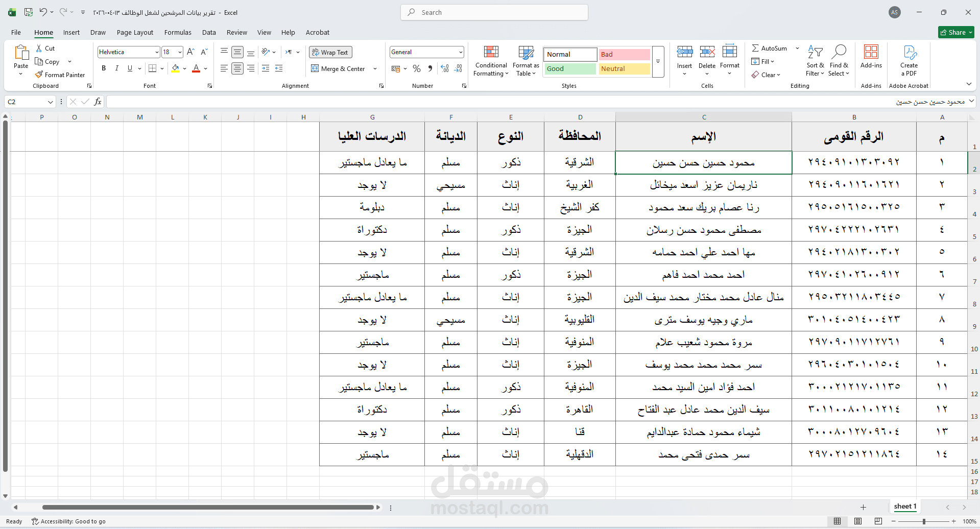Toggle Align Left
Viewport: 980px width, 529px height.
[x=224, y=68]
